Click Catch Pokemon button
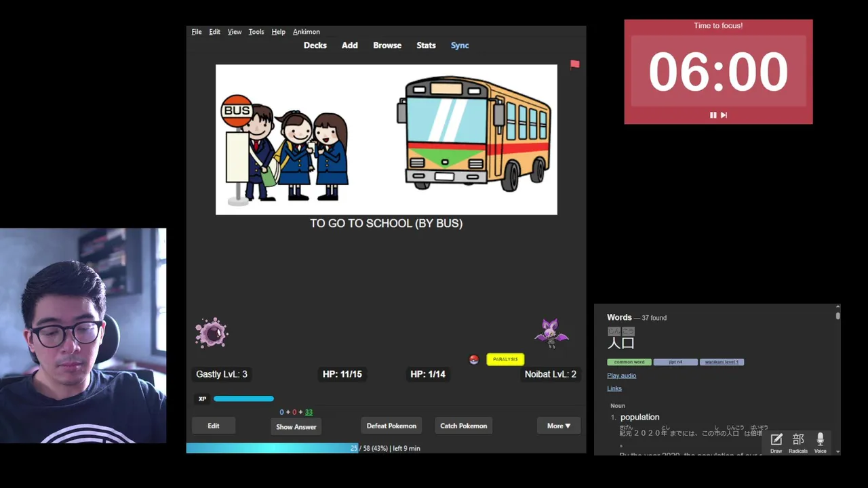868x488 pixels. 464,426
